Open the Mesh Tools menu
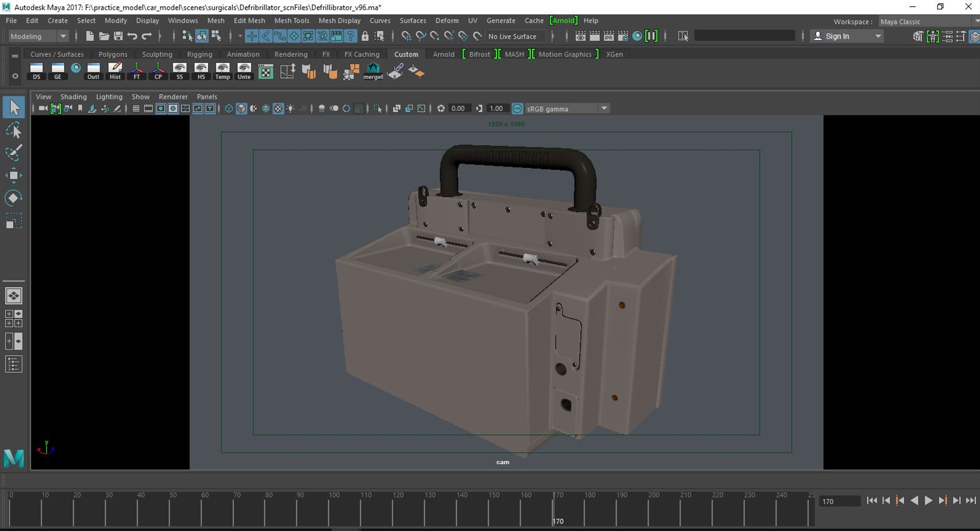 click(x=291, y=20)
